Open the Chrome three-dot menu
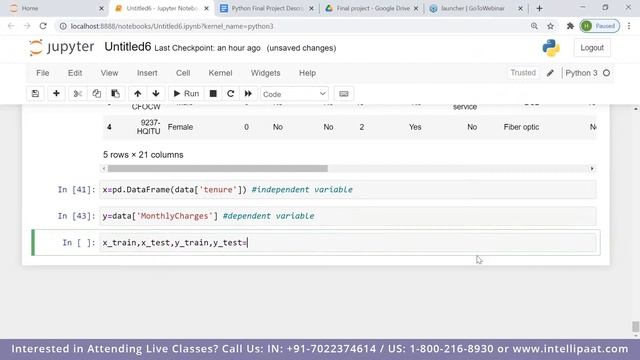Screen dimensions: 640x360 [x=629, y=26]
